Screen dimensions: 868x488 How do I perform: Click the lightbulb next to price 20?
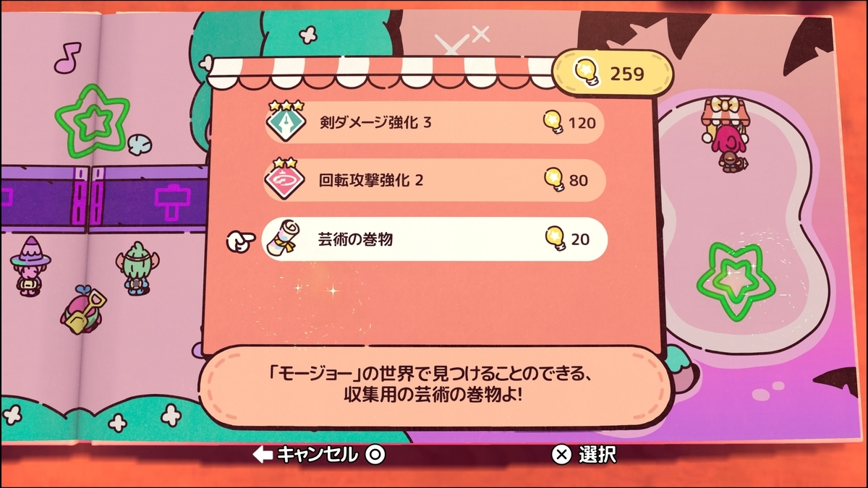[x=554, y=239]
